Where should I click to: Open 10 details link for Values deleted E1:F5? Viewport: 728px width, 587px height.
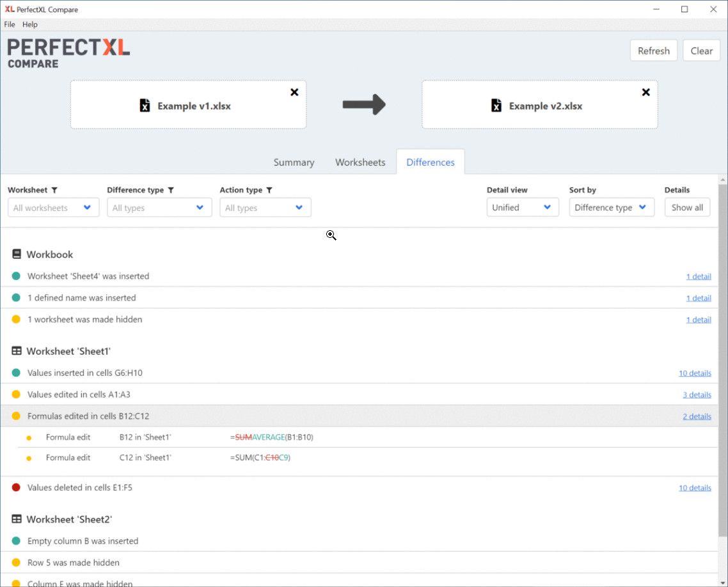[x=695, y=488]
